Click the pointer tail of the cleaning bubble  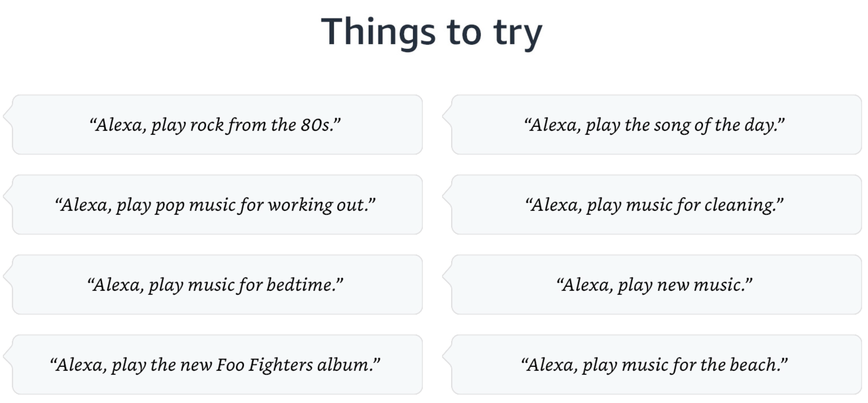pos(447,196)
